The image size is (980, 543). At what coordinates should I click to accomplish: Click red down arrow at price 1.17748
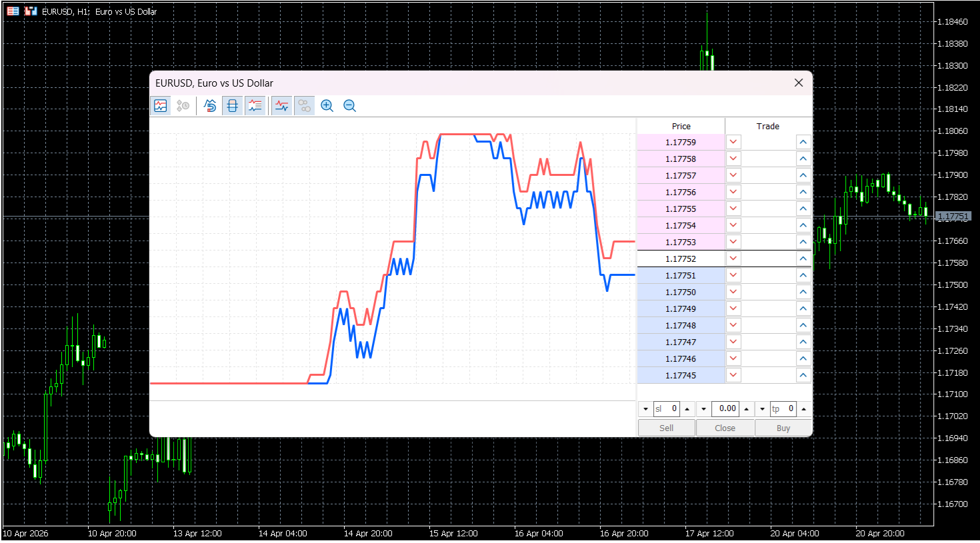coord(733,325)
